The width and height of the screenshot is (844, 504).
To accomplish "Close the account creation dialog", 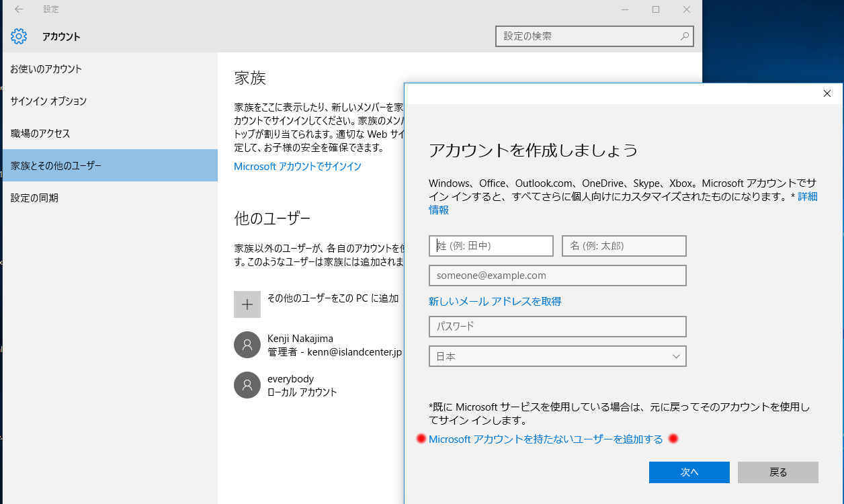I will tap(827, 93).
